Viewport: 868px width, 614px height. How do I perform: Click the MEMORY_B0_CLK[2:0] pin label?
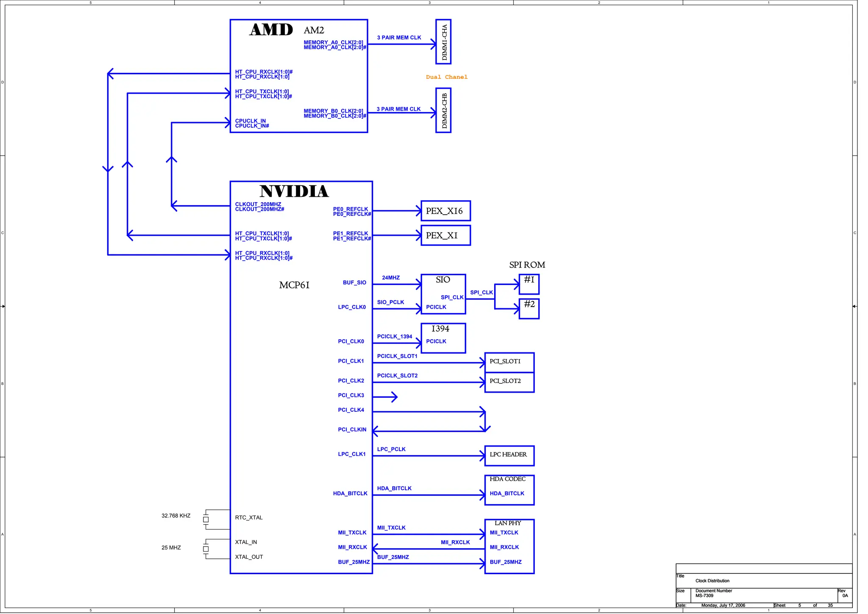point(333,111)
